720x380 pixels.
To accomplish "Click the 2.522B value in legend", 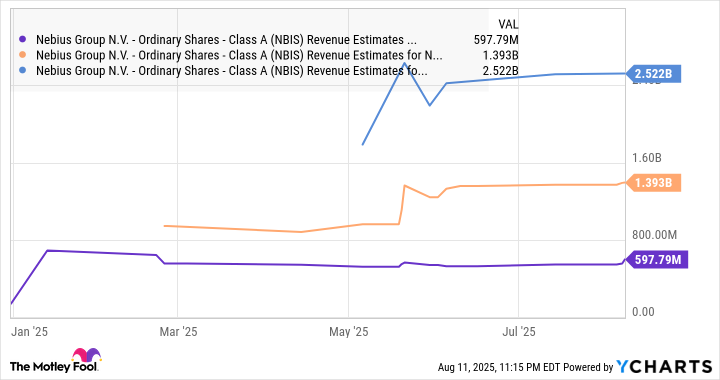I will point(501,71).
